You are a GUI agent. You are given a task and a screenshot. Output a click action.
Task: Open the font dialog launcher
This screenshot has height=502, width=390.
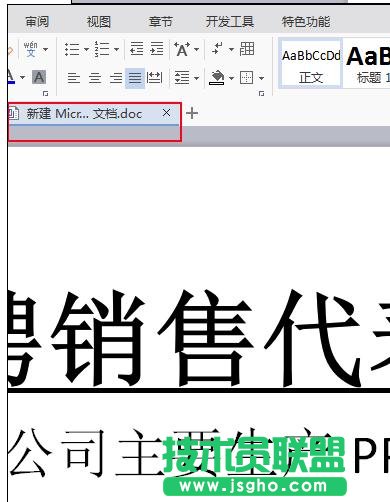(x=45, y=93)
